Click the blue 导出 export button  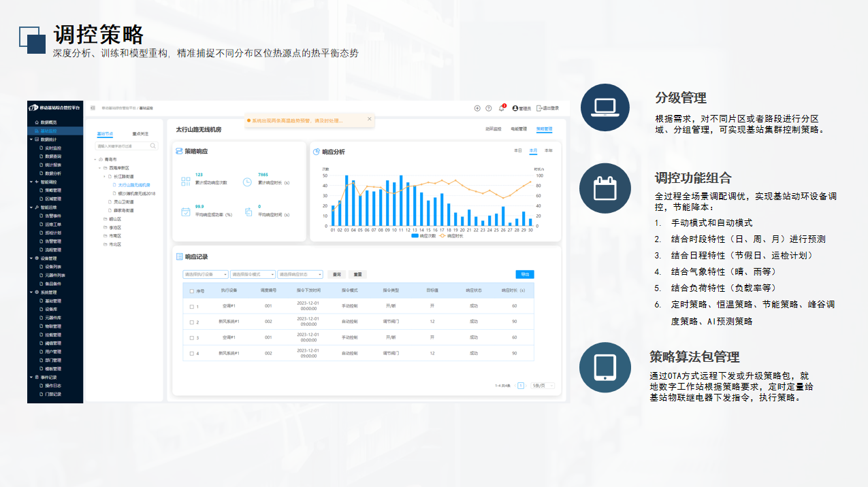524,275
